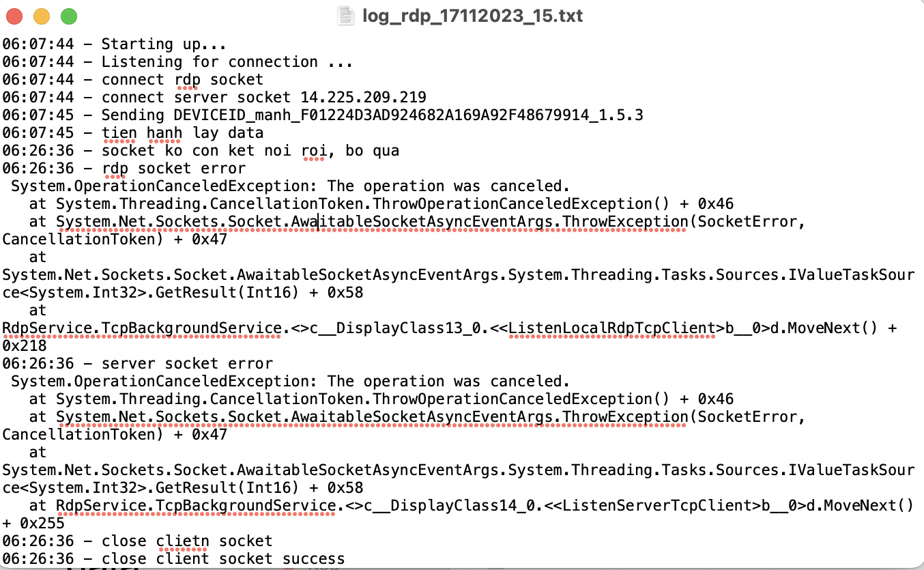
Task: Minimize the window using yellow button
Action: coord(42,15)
